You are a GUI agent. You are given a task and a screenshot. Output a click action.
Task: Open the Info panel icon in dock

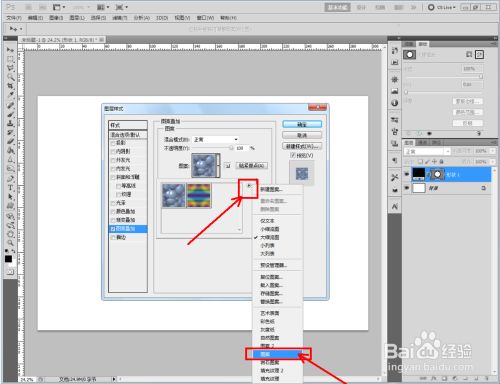[x=395, y=103]
